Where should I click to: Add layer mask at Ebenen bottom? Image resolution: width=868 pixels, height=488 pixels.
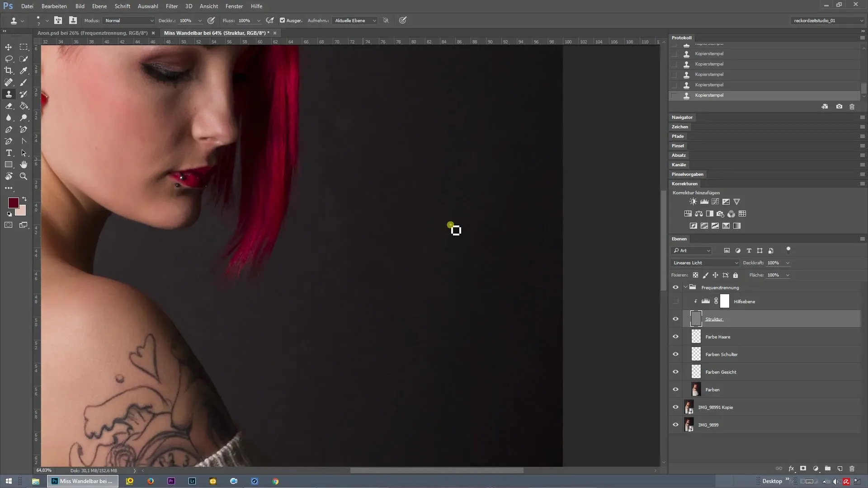[x=803, y=469]
